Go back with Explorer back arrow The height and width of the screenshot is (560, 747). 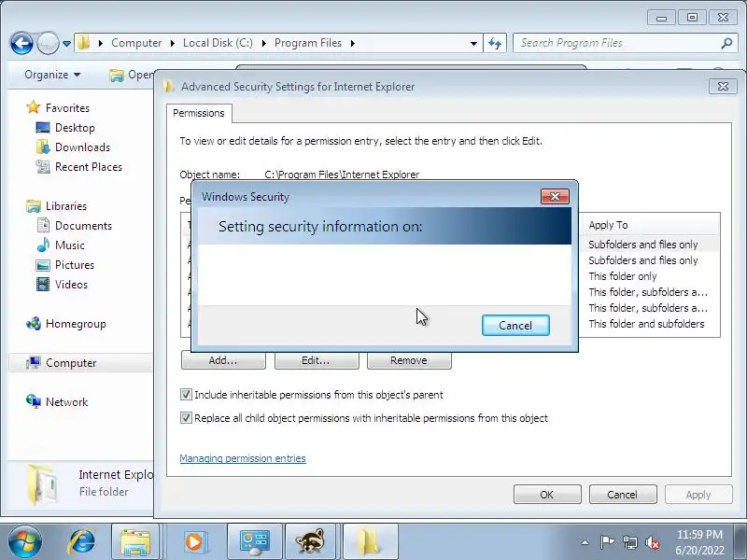click(x=21, y=43)
